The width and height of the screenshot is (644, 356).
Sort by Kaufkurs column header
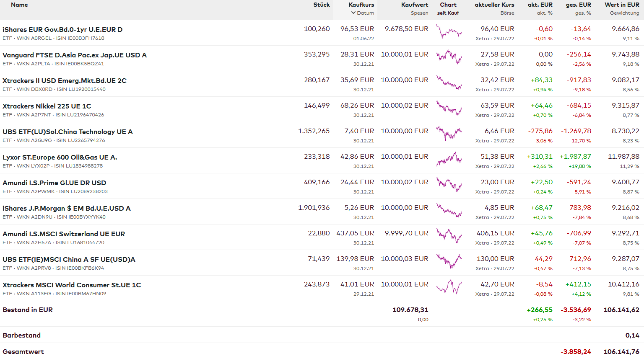[361, 5]
